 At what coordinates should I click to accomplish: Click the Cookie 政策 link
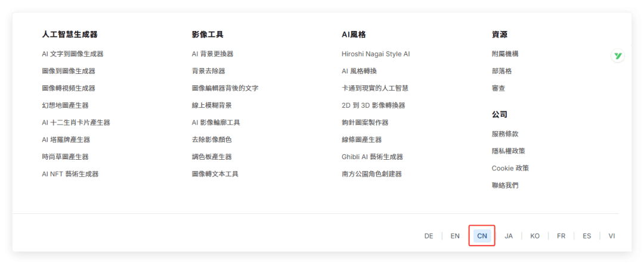pos(510,168)
